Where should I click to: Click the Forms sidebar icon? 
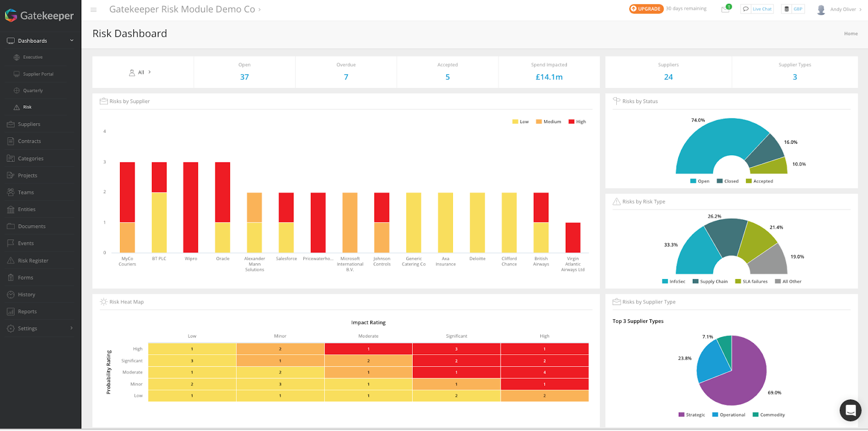coord(10,277)
